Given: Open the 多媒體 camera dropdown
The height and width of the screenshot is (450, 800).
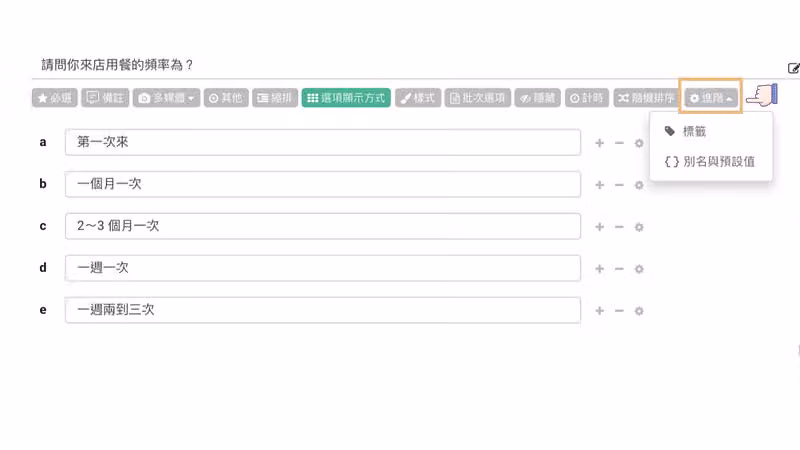Looking at the screenshot, I should [x=166, y=98].
